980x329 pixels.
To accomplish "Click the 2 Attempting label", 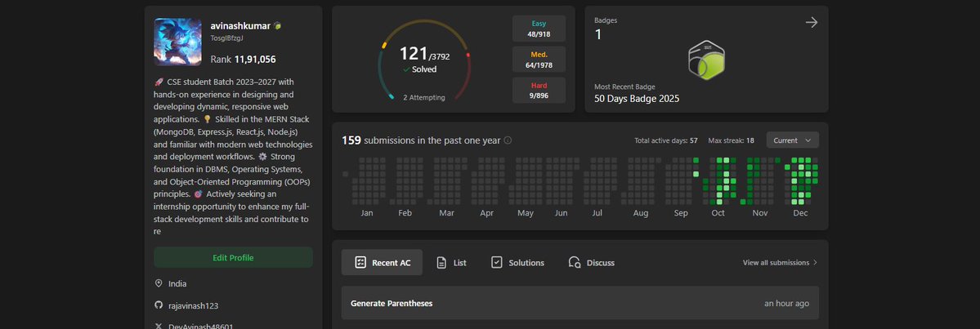I will click(x=423, y=97).
